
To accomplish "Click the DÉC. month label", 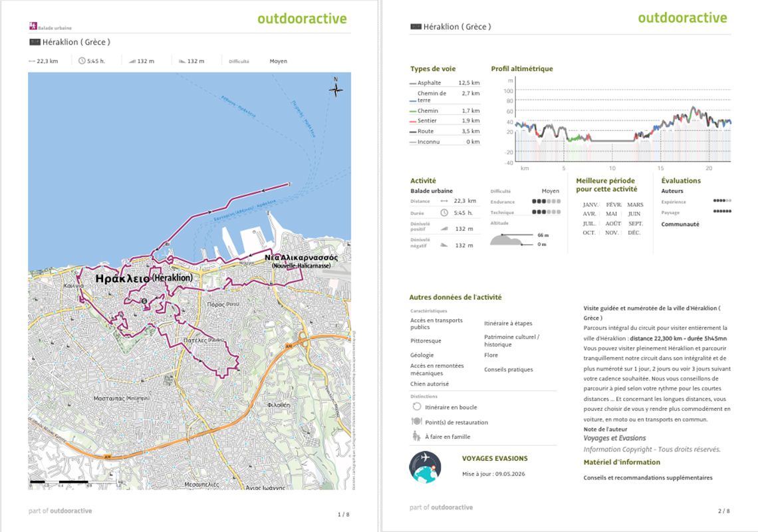I will (x=634, y=233).
